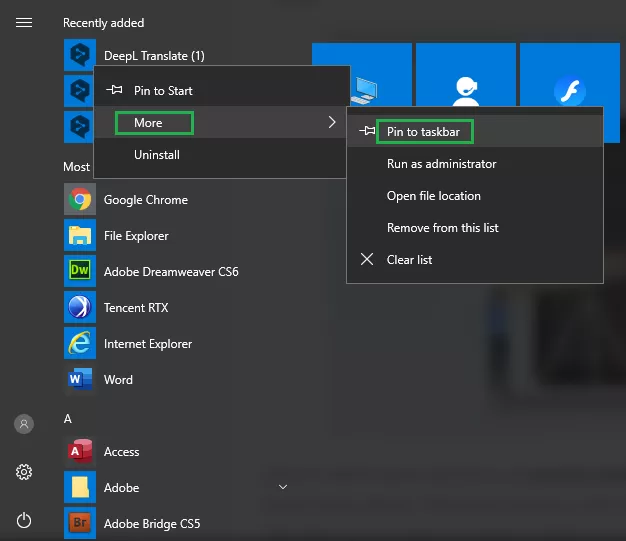This screenshot has width=626, height=541.
Task: Click the Adobe folder icon
Action: [x=80, y=487]
